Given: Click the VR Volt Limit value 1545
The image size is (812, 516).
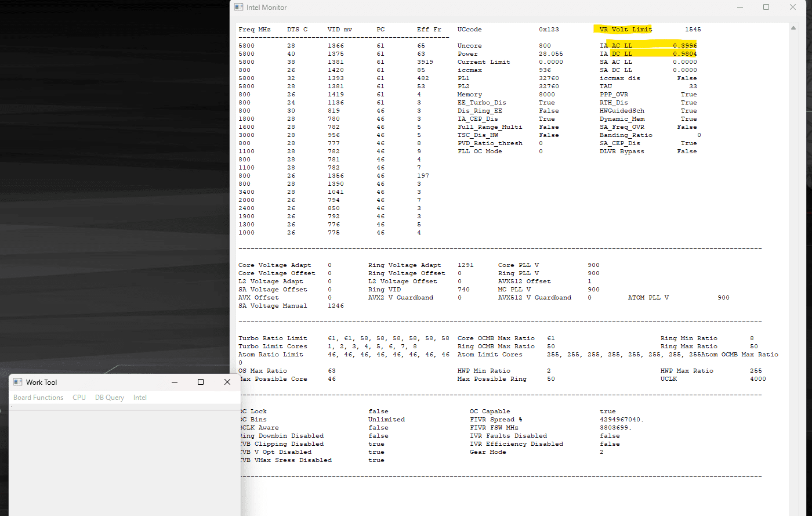Looking at the screenshot, I should click(x=693, y=29).
